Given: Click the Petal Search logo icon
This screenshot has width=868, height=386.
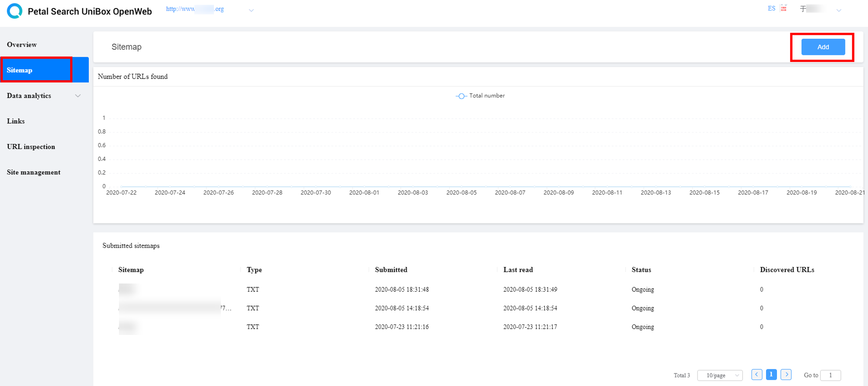Looking at the screenshot, I should 15,11.
